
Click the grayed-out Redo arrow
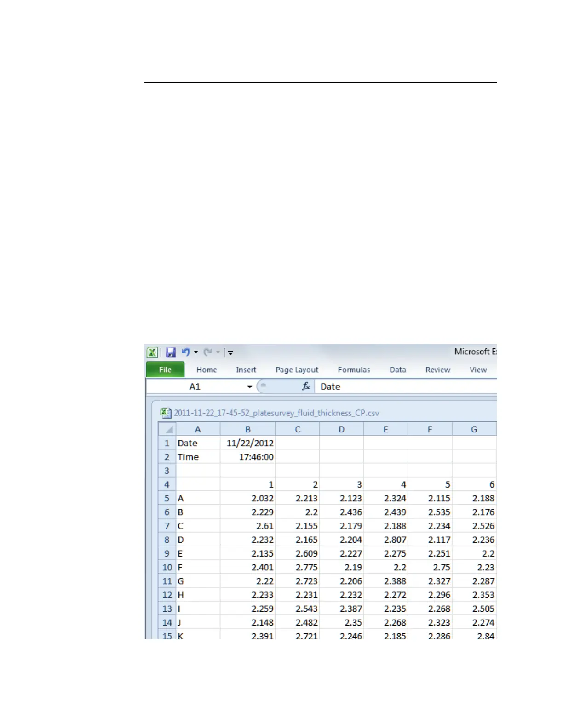(208, 352)
